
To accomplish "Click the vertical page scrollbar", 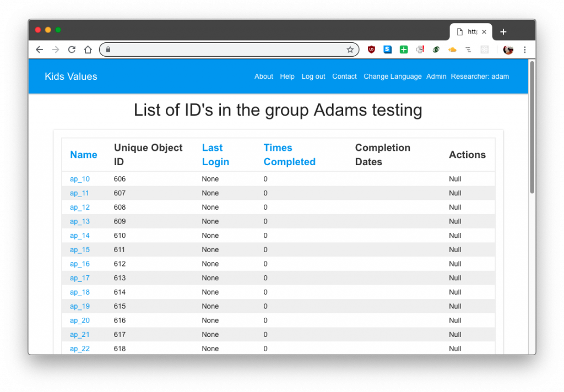I will 532,128.
